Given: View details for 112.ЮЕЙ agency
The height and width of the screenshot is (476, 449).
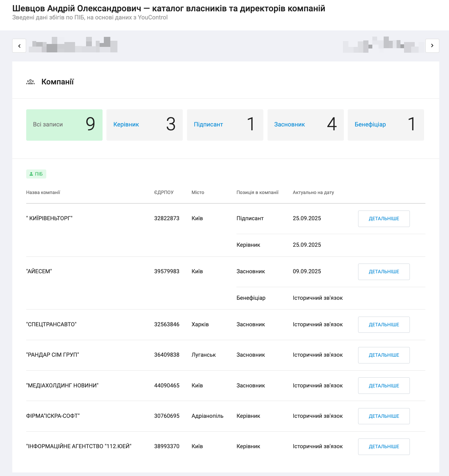Looking at the screenshot, I should coord(384,447).
